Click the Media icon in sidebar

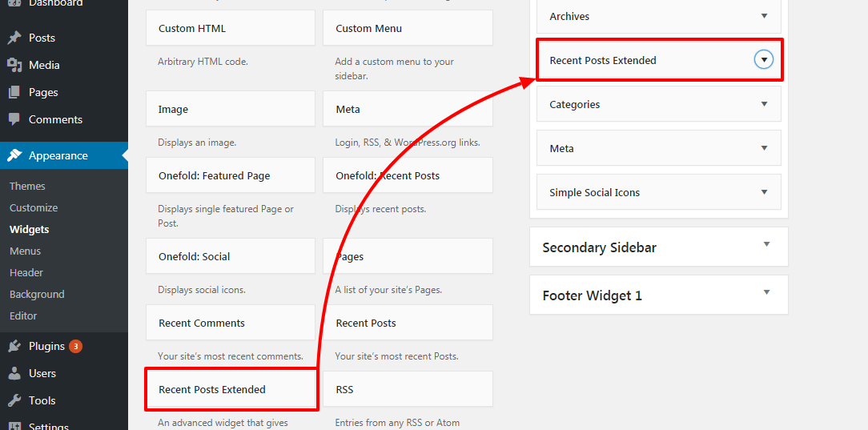[14, 65]
